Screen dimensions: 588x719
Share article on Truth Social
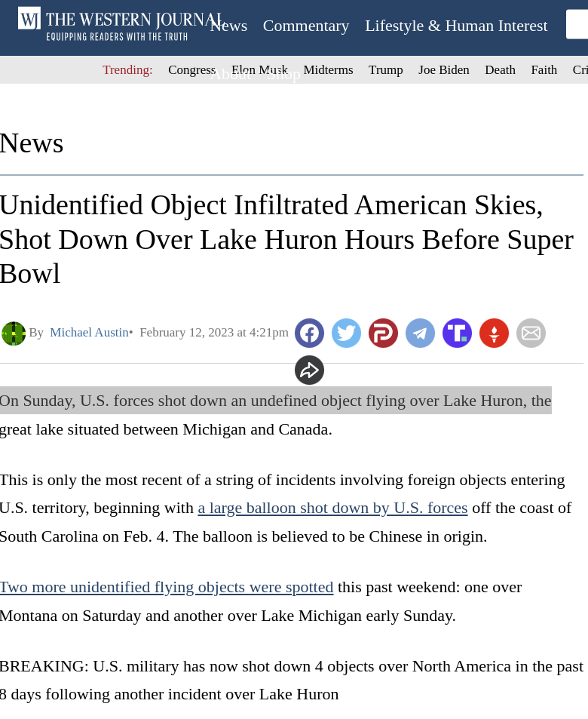(x=457, y=333)
